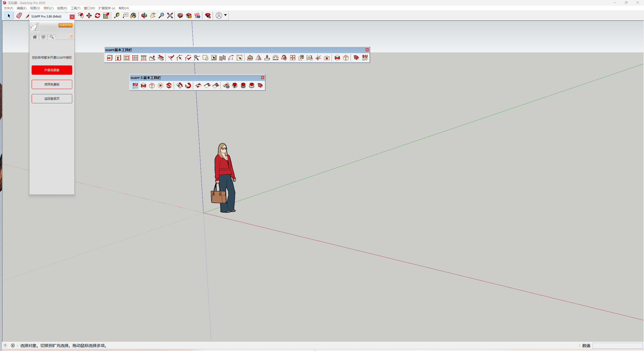Toggle the orange list view icon in SUAPP panel

(71, 36)
